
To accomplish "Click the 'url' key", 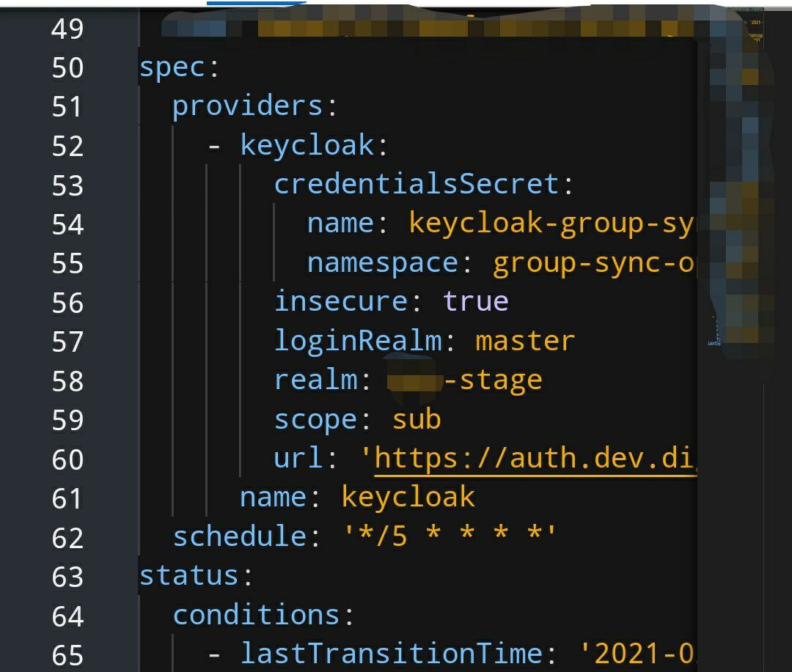I will [x=298, y=458].
